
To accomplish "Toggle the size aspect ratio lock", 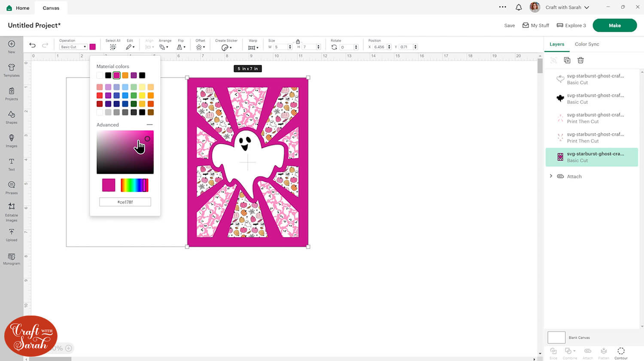I will (x=298, y=42).
